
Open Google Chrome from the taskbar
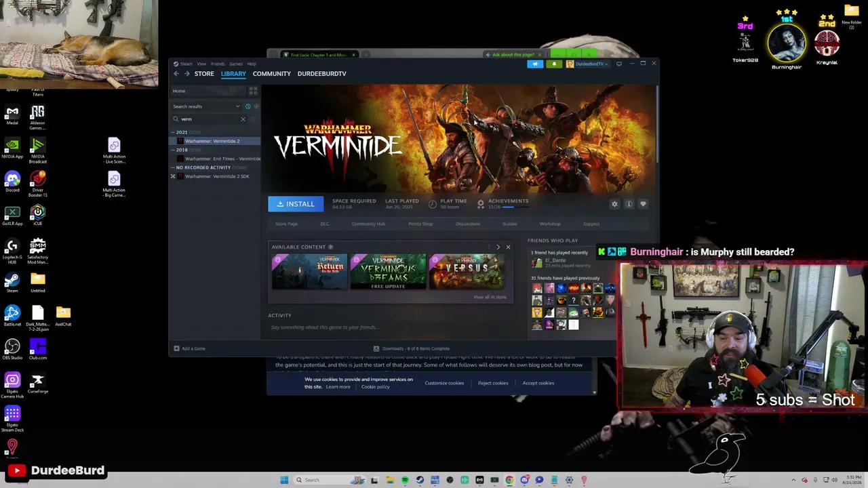click(x=509, y=480)
